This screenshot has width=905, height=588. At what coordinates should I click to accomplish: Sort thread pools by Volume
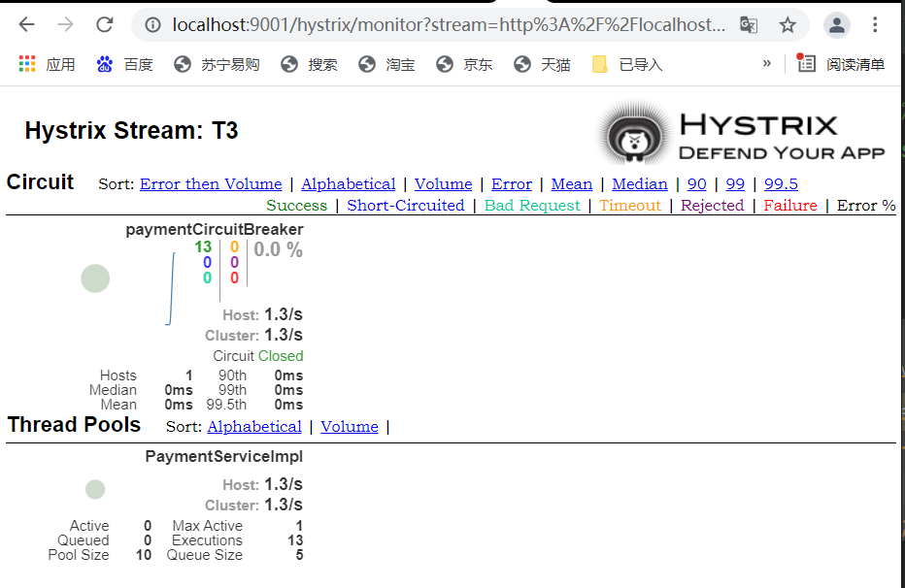click(x=350, y=427)
